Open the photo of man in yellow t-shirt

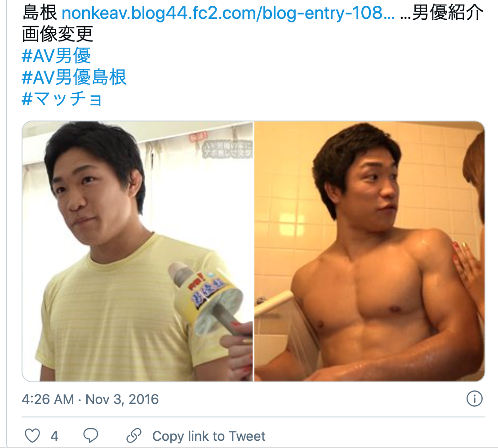tap(138, 251)
